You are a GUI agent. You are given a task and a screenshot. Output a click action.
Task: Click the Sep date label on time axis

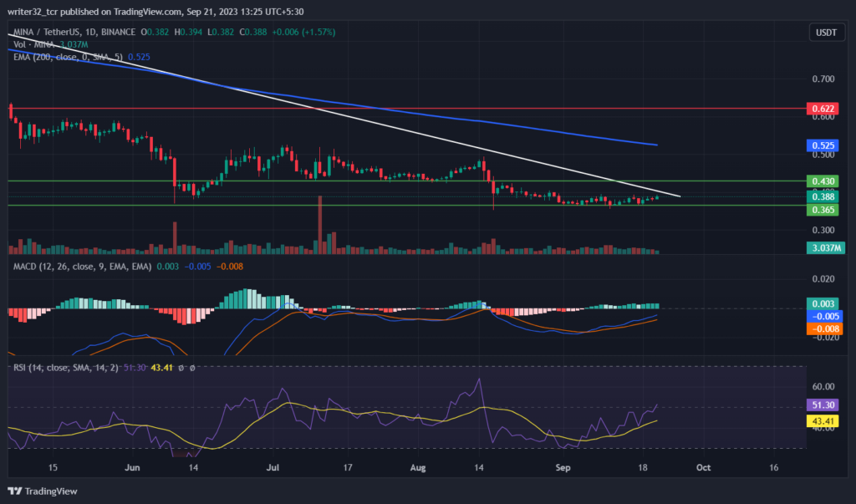click(x=563, y=467)
